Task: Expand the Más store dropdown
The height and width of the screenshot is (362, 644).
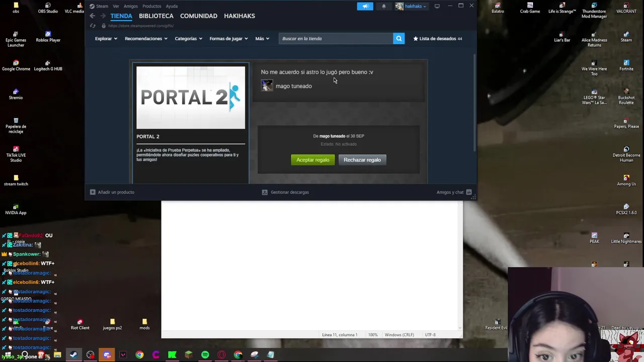Action: 262,38
